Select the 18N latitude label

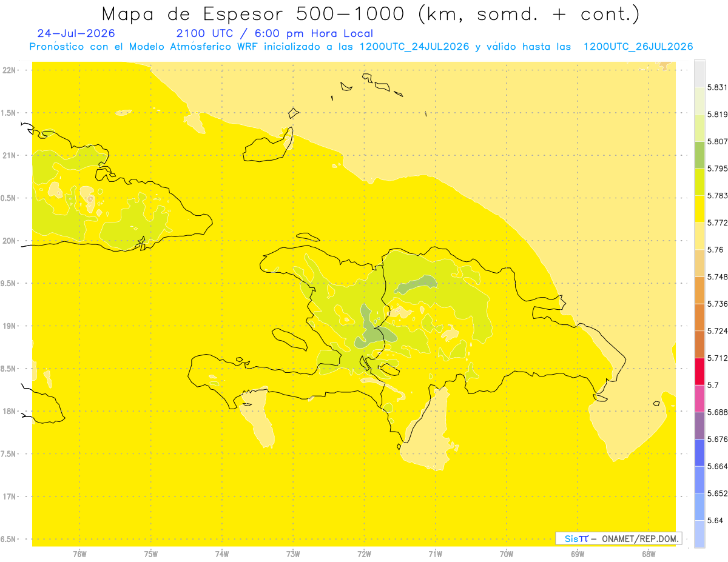10,412
